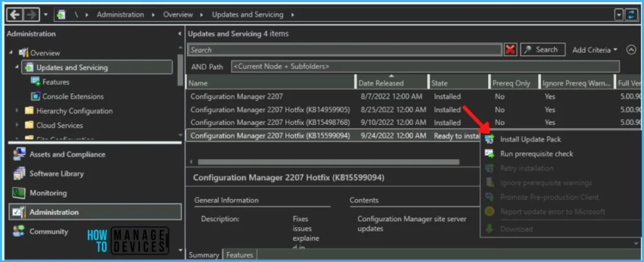Click the Search button

(x=543, y=50)
